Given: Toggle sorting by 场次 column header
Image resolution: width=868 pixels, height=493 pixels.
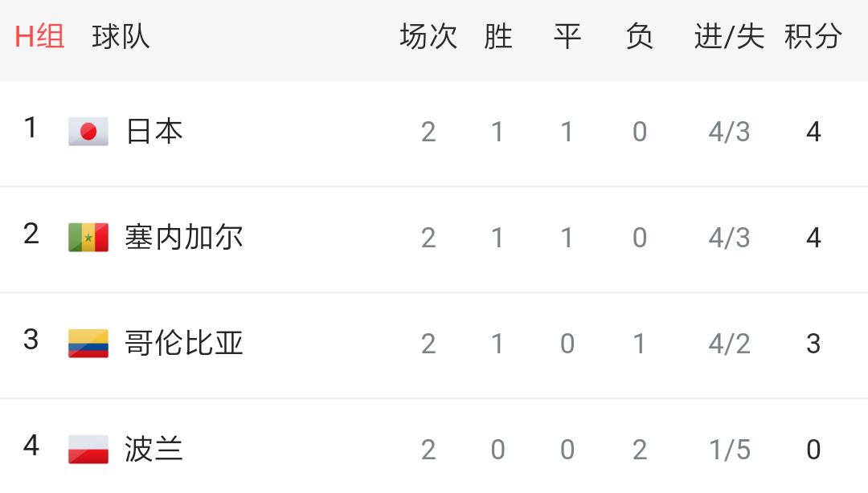Looking at the screenshot, I should point(427,35).
